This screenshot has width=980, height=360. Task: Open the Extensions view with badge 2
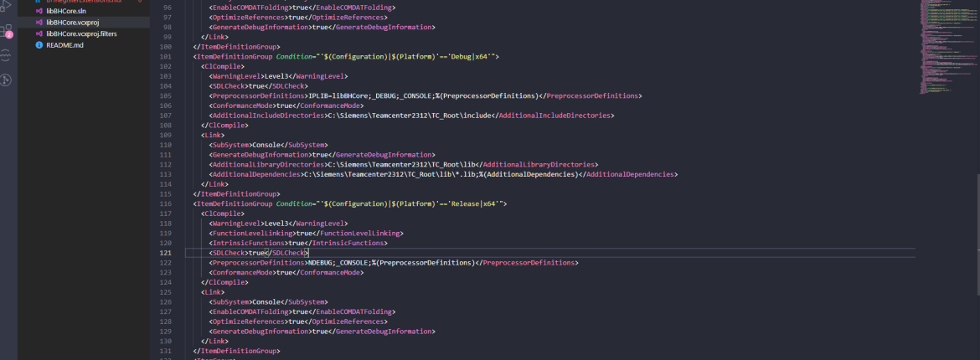pyautogui.click(x=6, y=31)
